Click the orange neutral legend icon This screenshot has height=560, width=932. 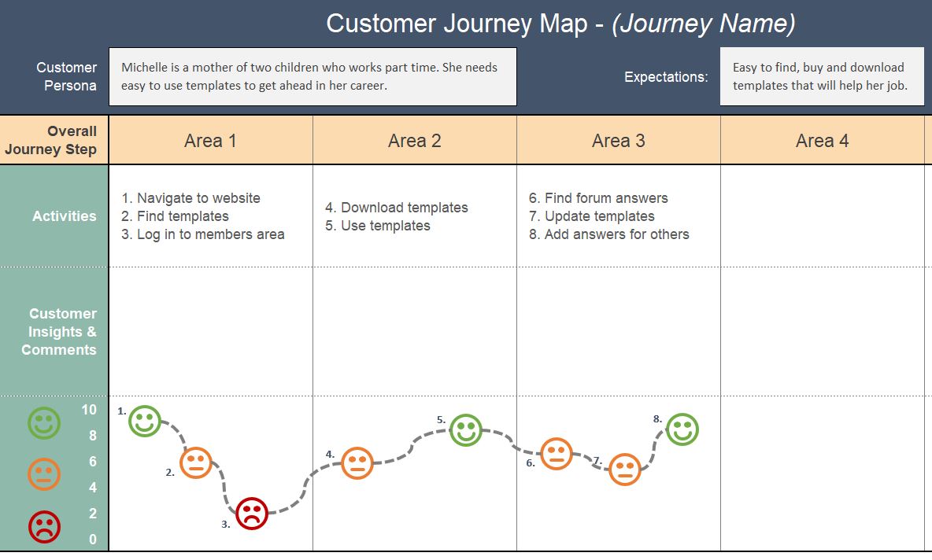[44, 474]
